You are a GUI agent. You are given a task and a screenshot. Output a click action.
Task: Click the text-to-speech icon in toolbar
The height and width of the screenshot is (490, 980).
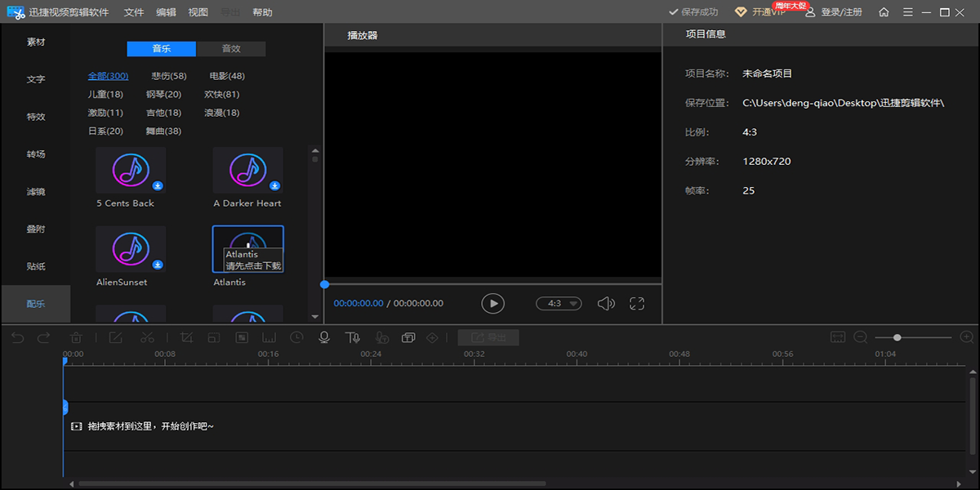pyautogui.click(x=352, y=337)
